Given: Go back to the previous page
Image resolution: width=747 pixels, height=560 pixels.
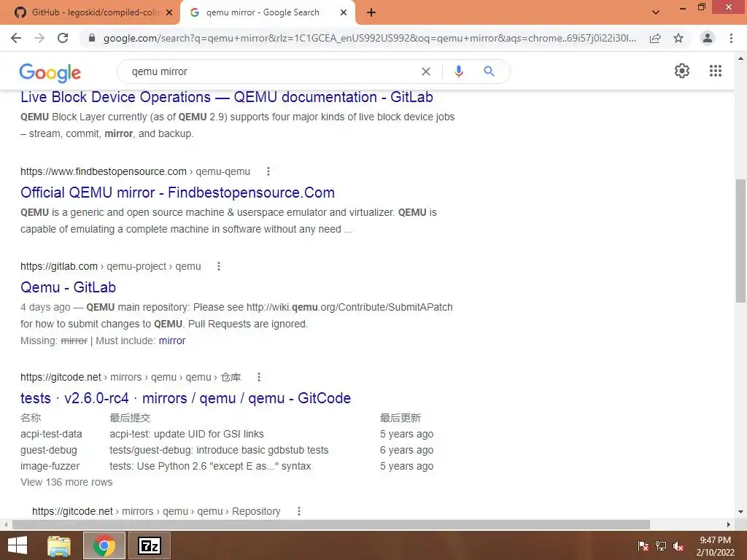Looking at the screenshot, I should [x=16, y=38].
